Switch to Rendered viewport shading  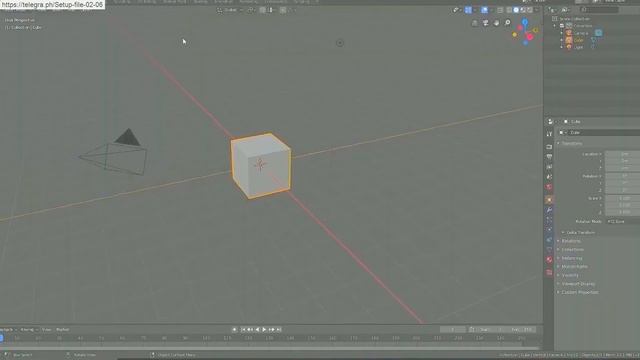[x=530, y=10]
